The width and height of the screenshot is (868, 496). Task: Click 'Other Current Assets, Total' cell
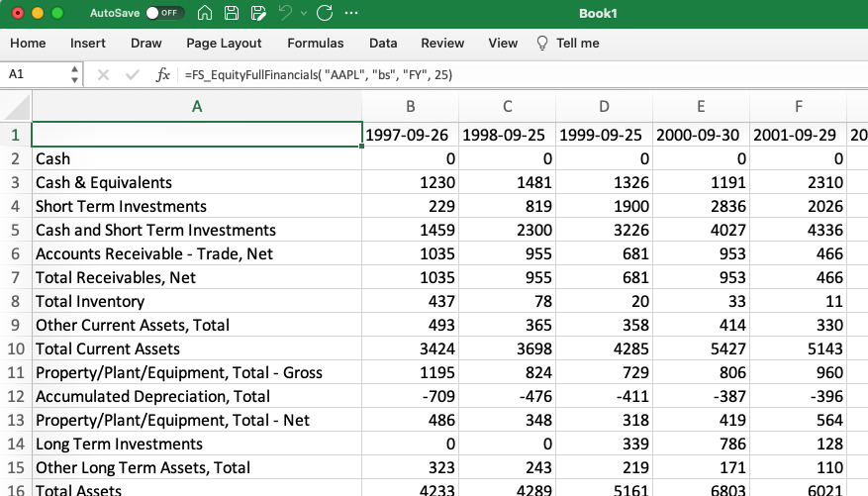pyautogui.click(x=197, y=326)
